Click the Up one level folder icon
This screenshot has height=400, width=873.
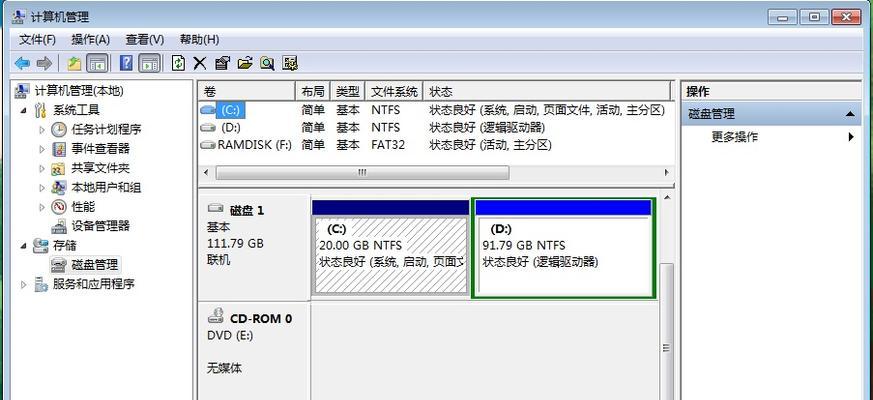(74, 63)
